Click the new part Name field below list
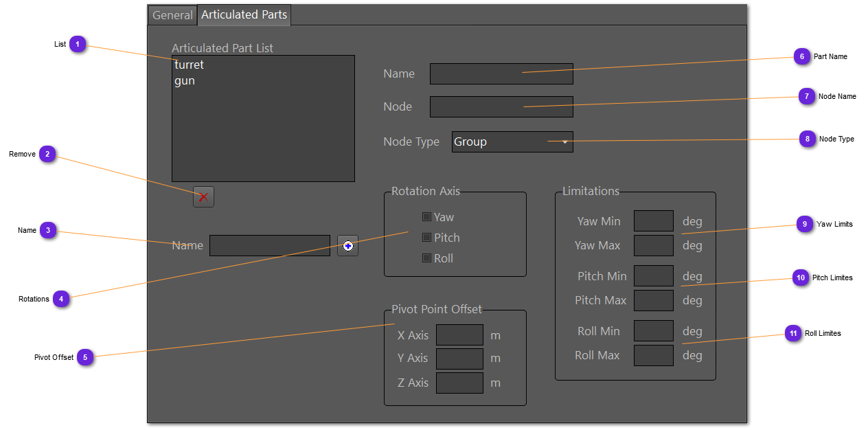This screenshot has height=430, width=868. 269,246
